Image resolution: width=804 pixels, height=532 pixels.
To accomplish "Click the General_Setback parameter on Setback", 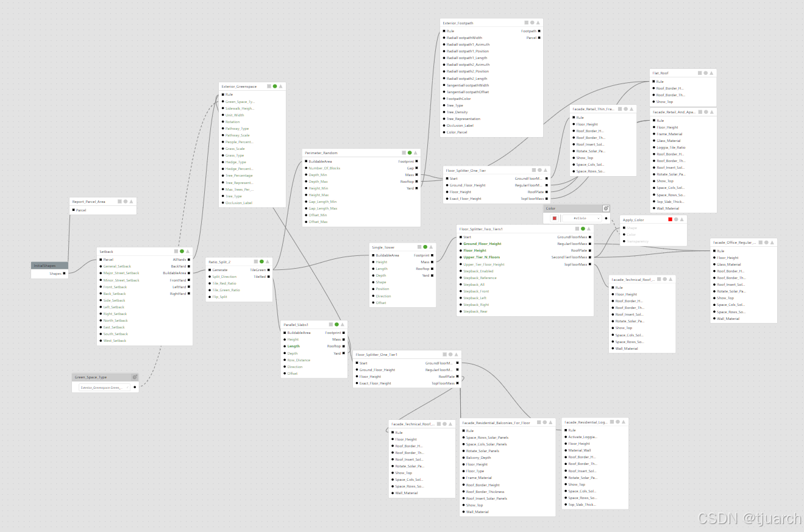I will tap(117, 266).
